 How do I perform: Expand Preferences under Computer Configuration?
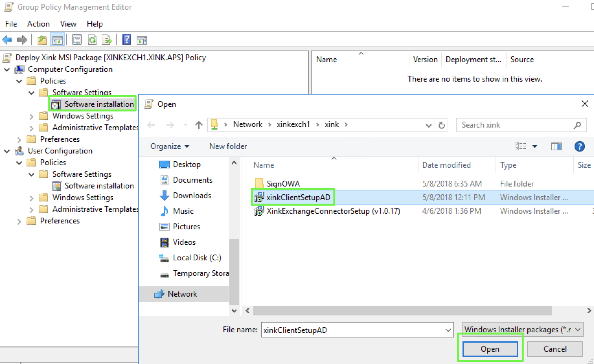pos(19,140)
